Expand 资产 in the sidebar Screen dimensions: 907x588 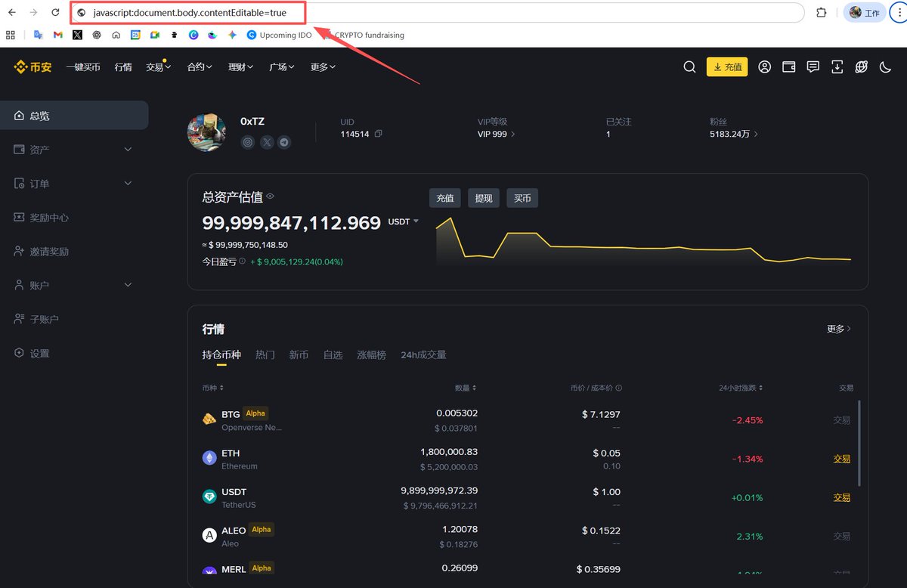(x=74, y=150)
